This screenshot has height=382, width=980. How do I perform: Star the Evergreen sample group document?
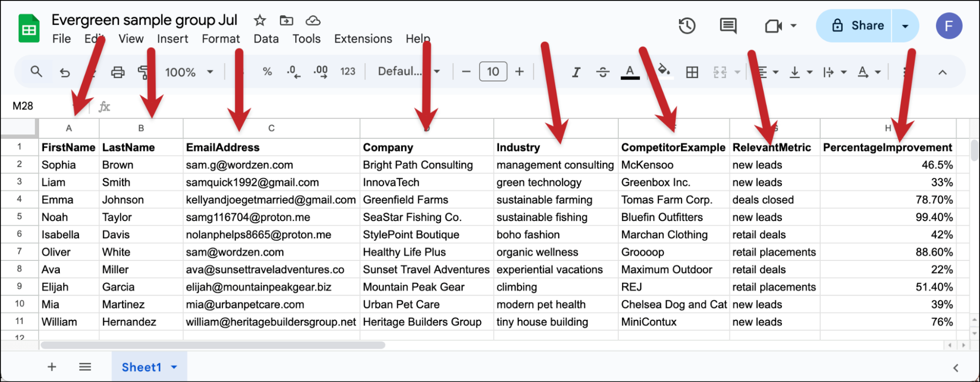tap(259, 21)
